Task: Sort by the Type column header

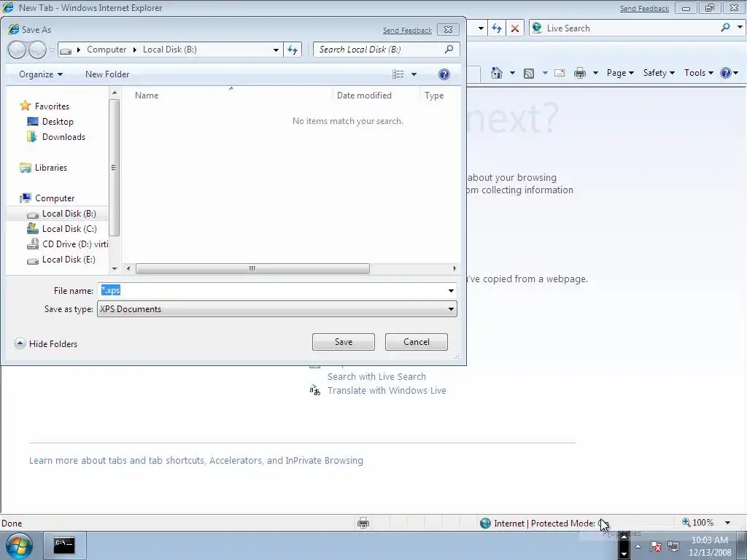Action: (x=434, y=96)
